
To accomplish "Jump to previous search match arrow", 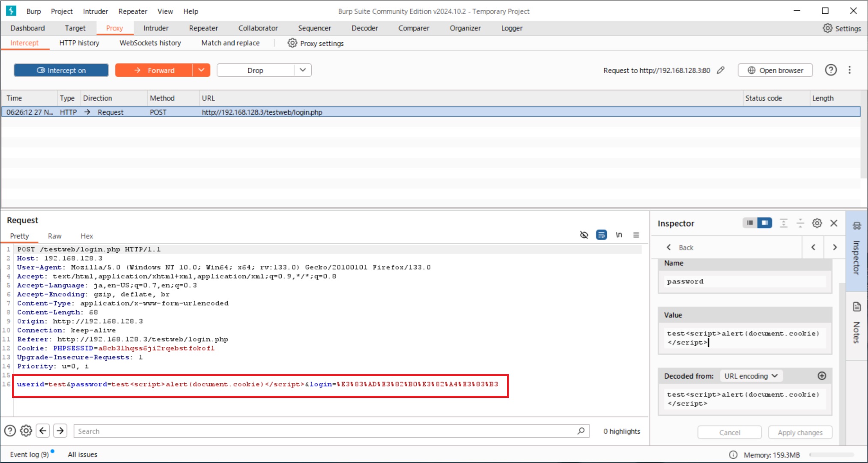I will (x=43, y=431).
